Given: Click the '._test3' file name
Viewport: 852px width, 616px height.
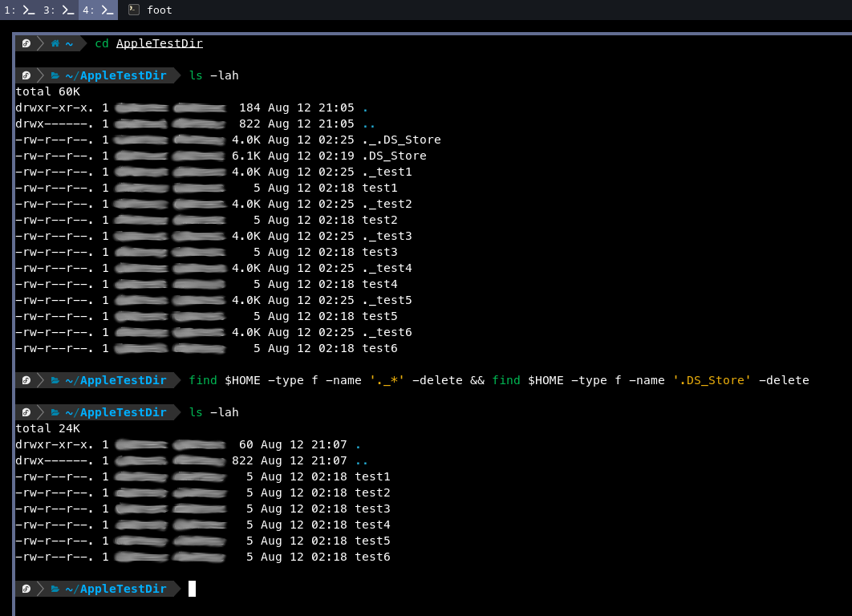Looking at the screenshot, I should tap(387, 237).
